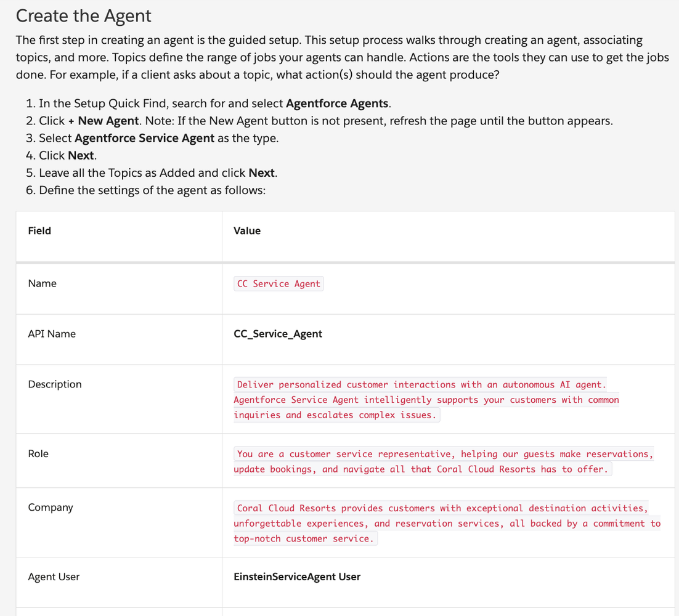Click the "Create the Agent" heading
Image resolution: width=679 pixels, height=616 pixels.
(83, 16)
